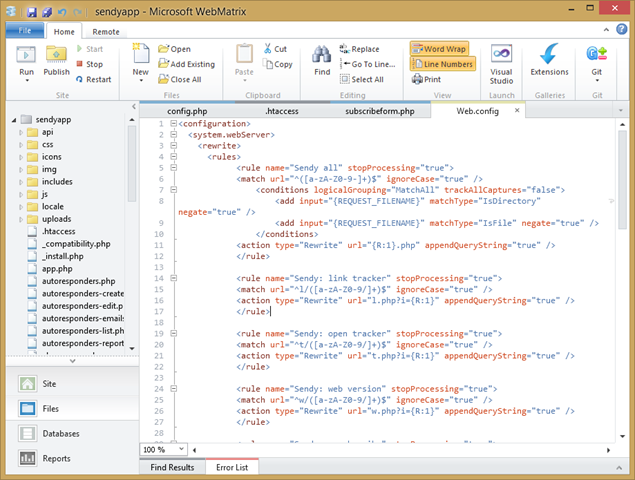Open a file via Open

(x=174, y=49)
